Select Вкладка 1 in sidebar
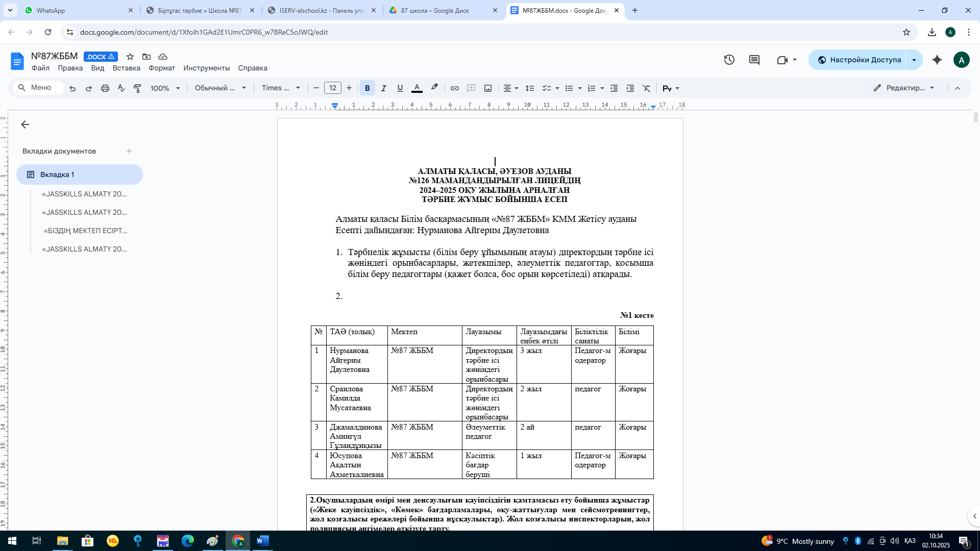 click(80, 174)
